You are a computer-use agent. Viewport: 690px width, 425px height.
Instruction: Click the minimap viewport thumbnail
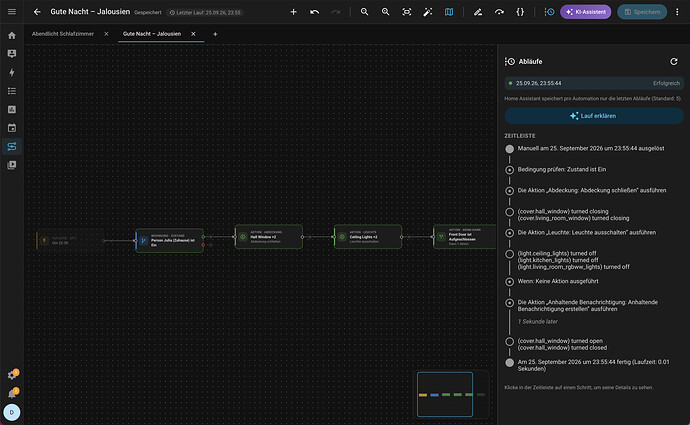(x=445, y=394)
